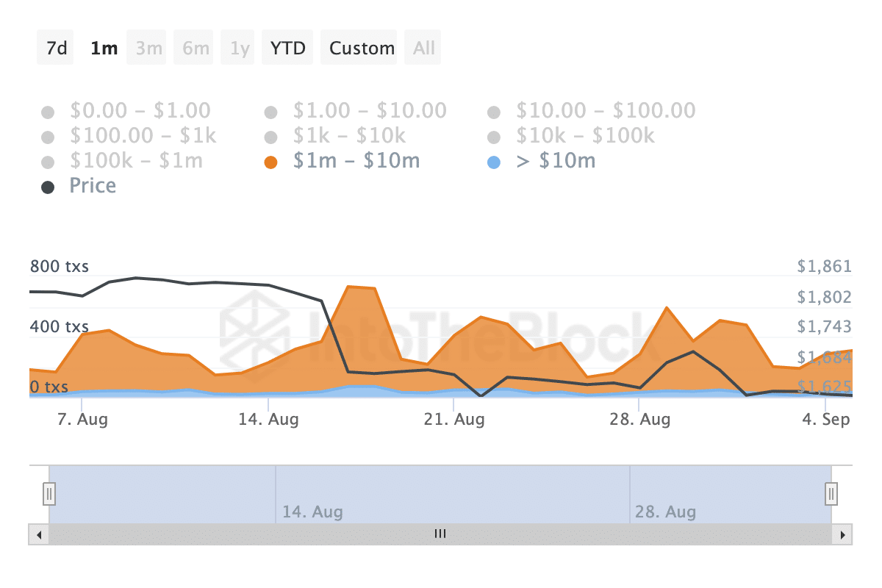Click the scrollbar left arrow
This screenshot has width=882, height=588.
[38, 534]
